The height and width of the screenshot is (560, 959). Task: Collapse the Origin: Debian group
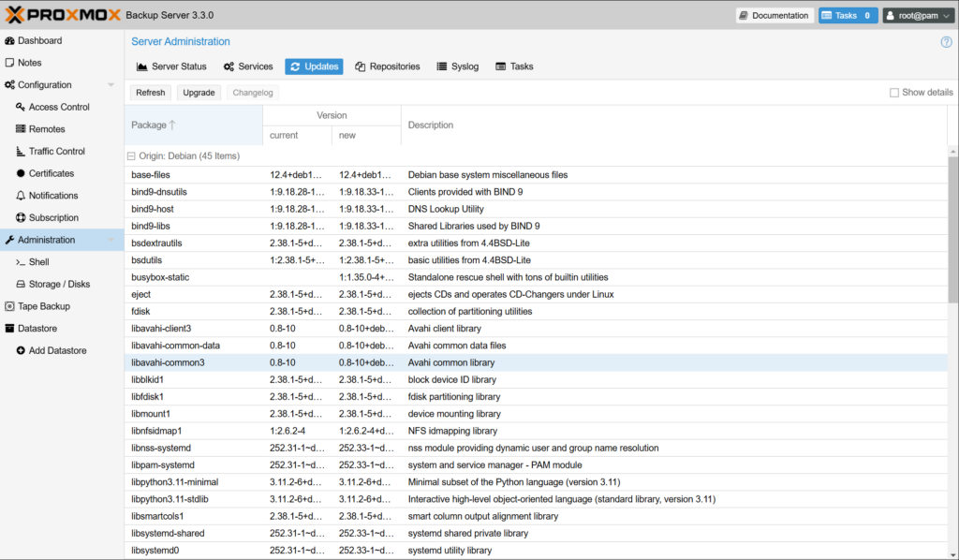(131, 156)
